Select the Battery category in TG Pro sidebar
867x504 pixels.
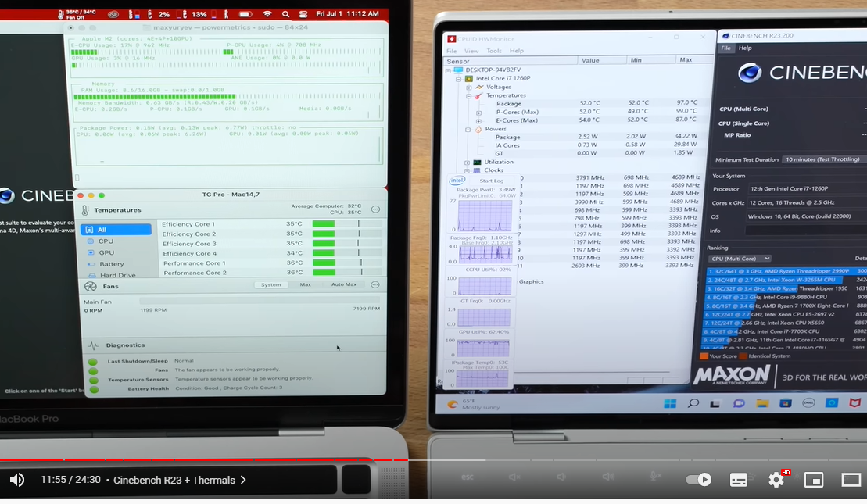click(x=111, y=264)
